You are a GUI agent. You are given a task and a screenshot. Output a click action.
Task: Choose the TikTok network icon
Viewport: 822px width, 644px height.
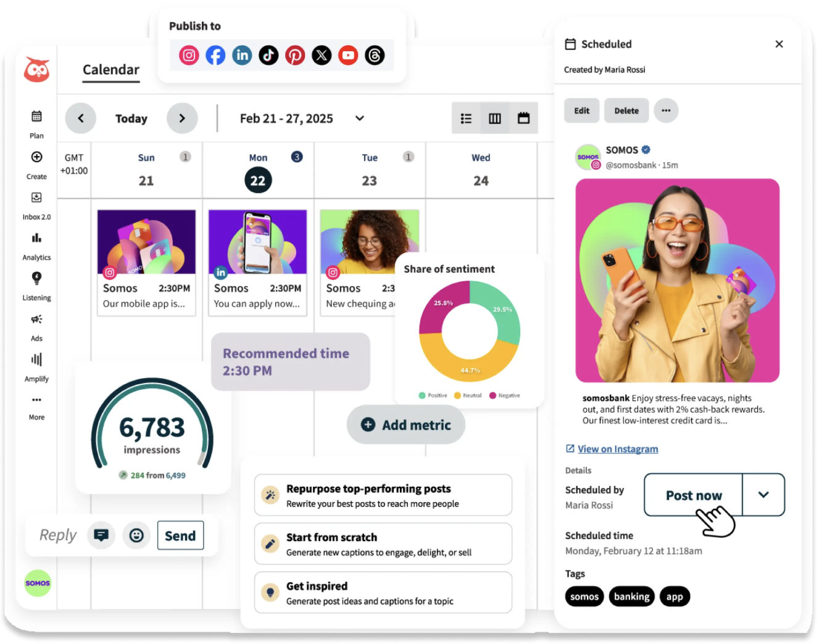[x=268, y=56]
